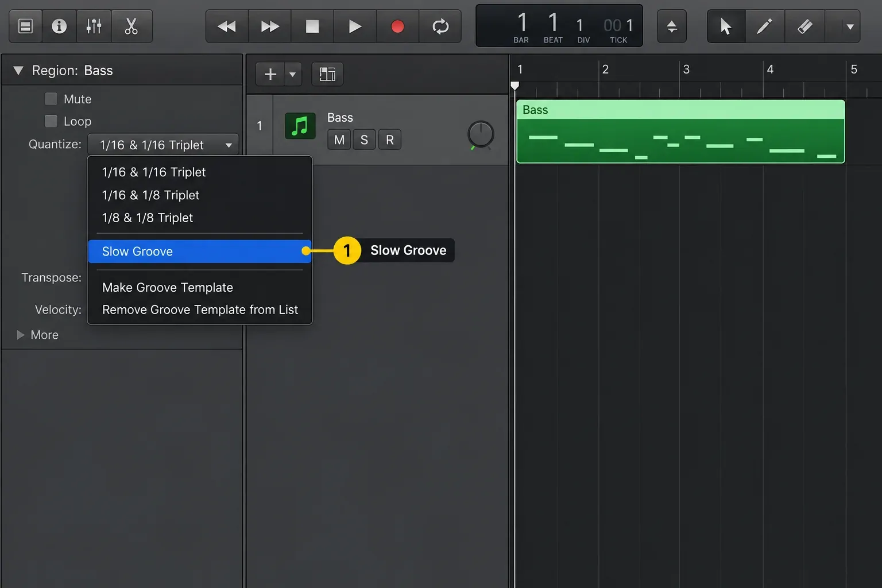Show the Mixer sliders icon
Viewport: 882px width, 588px height.
94,26
